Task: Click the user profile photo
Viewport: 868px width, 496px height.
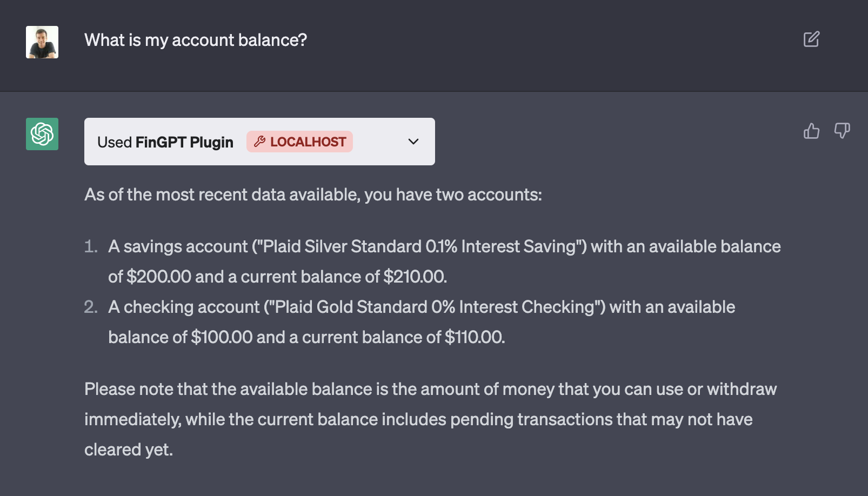Action: pyautogui.click(x=42, y=42)
